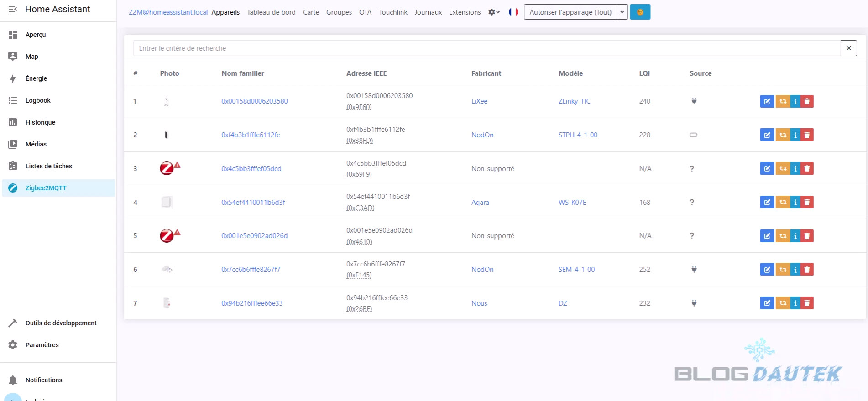This screenshot has width=868, height=401.
Task: Click the French flag language selector
Action: (513, 12)
